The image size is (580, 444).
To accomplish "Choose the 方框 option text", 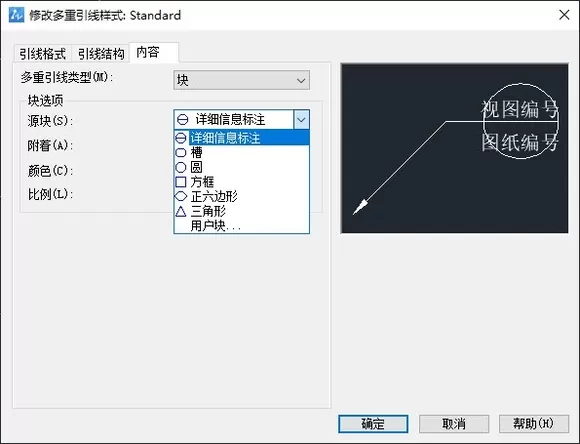I will point(202,182).
